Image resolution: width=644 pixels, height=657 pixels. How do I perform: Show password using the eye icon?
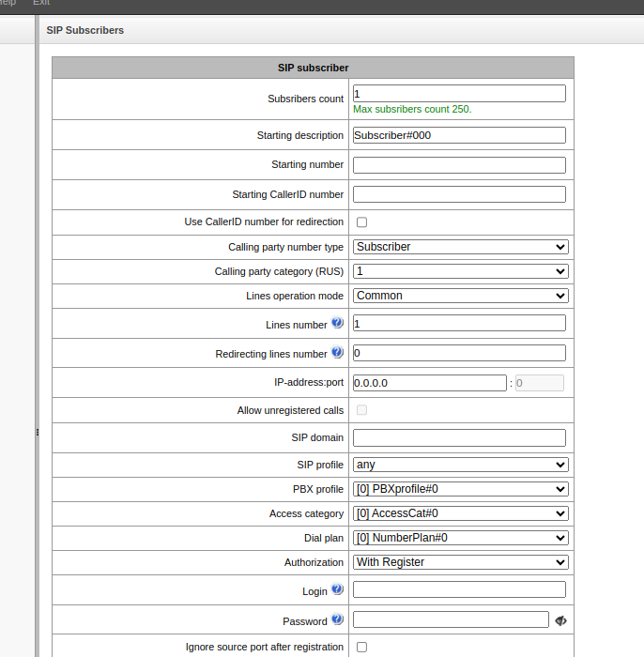point(561,620)
